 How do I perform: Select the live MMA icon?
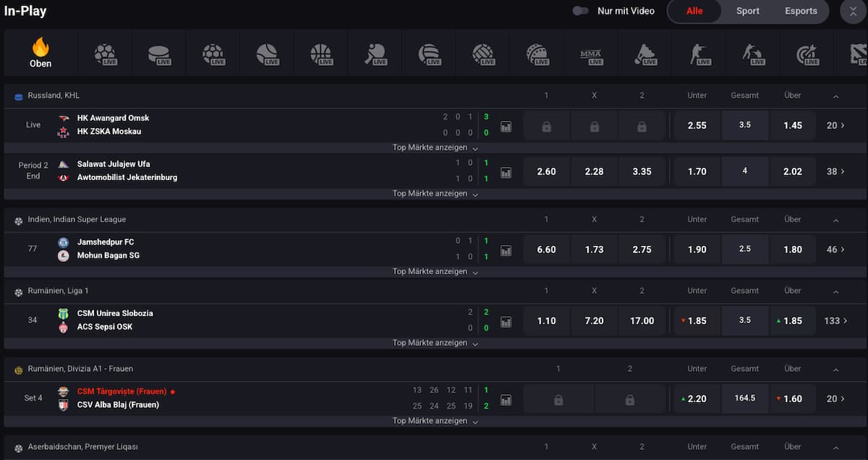[x=591, y=54]
